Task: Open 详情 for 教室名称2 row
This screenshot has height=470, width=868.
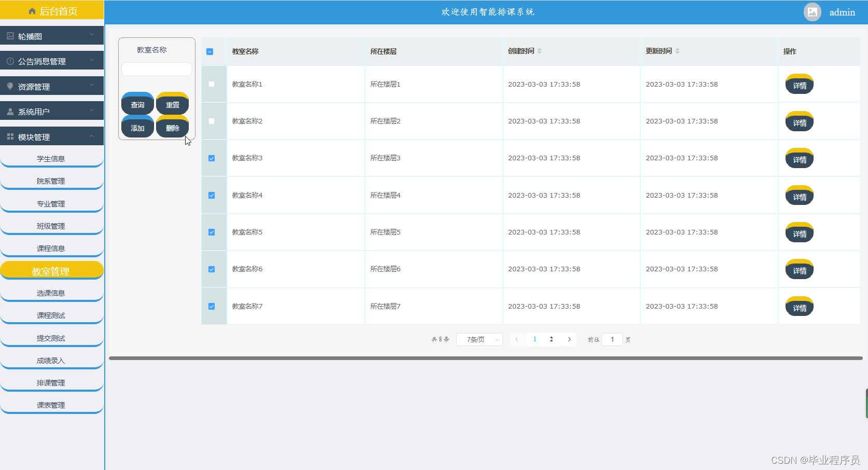Action: tap(799, 121)
